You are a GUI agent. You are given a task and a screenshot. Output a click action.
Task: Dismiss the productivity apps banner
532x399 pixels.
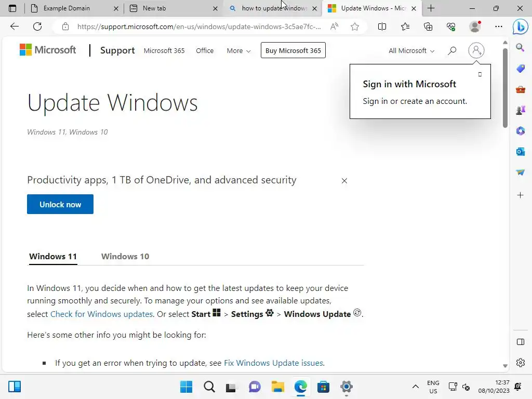click(344, 181)
